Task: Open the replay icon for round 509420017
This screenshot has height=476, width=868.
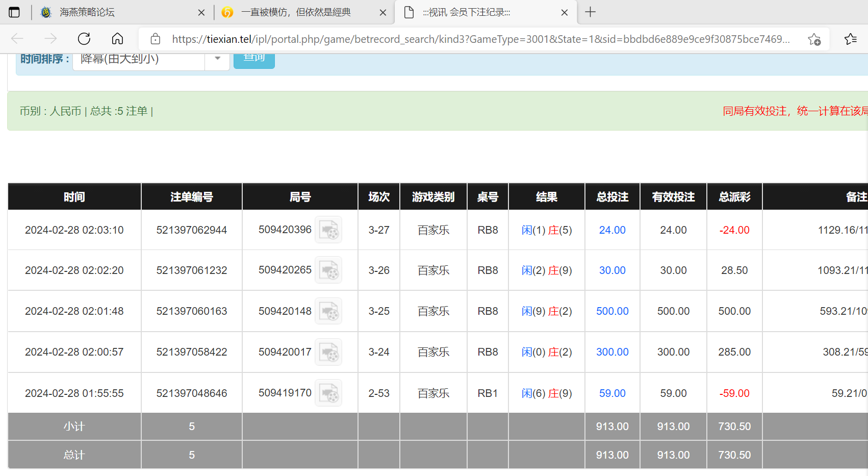Action: tap(328, 352)
